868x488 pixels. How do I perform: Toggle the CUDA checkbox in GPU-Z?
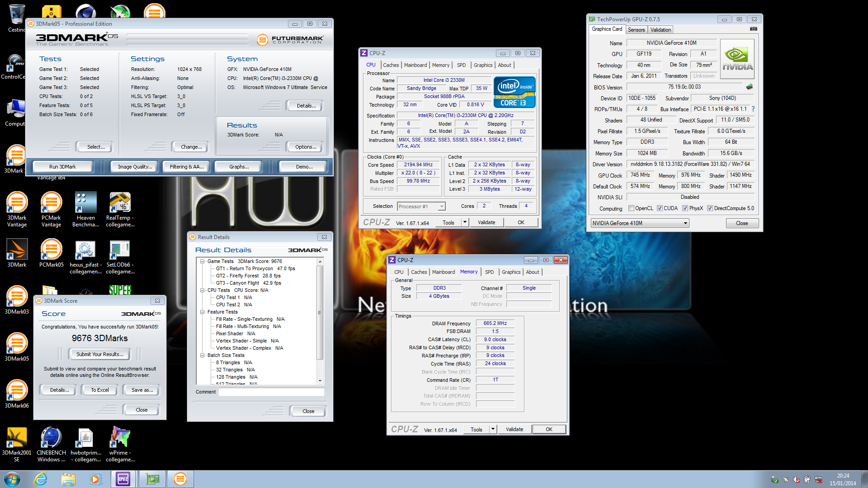pyautogui.click(x=660, y=208)
